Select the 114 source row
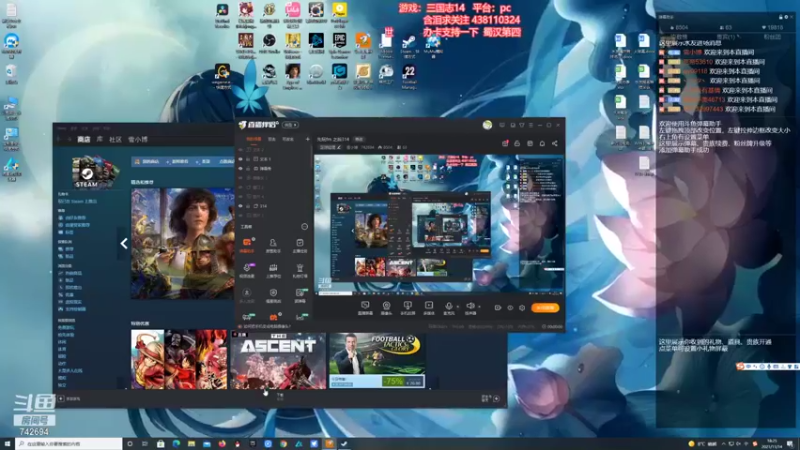Viewport: 800px width, 450px height. click(x=273, y=206)
